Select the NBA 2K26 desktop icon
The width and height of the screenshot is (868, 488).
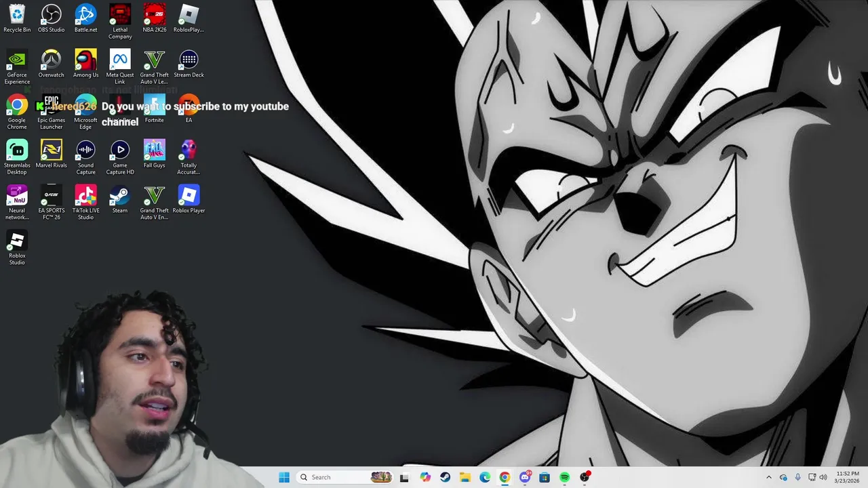[x=155, y=18]
